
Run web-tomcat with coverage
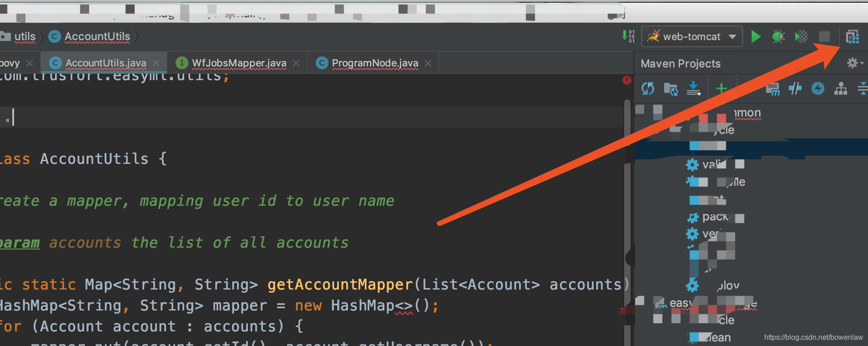801,36
